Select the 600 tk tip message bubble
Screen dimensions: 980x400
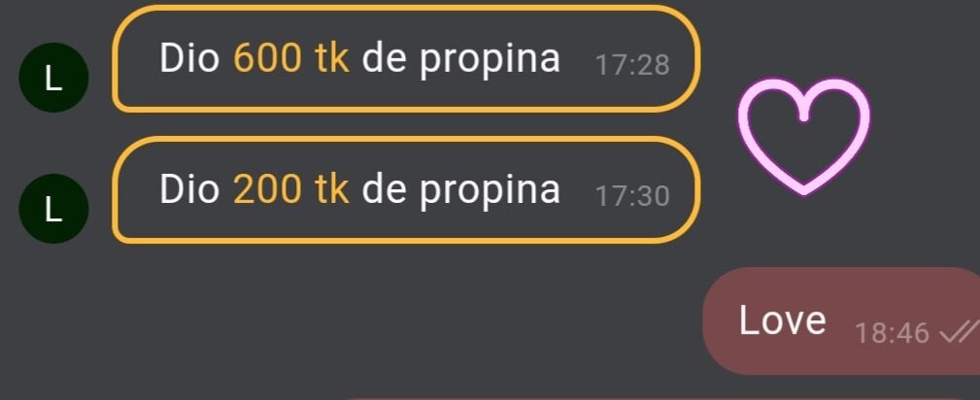pyautogui.click(x=406, y=59)
